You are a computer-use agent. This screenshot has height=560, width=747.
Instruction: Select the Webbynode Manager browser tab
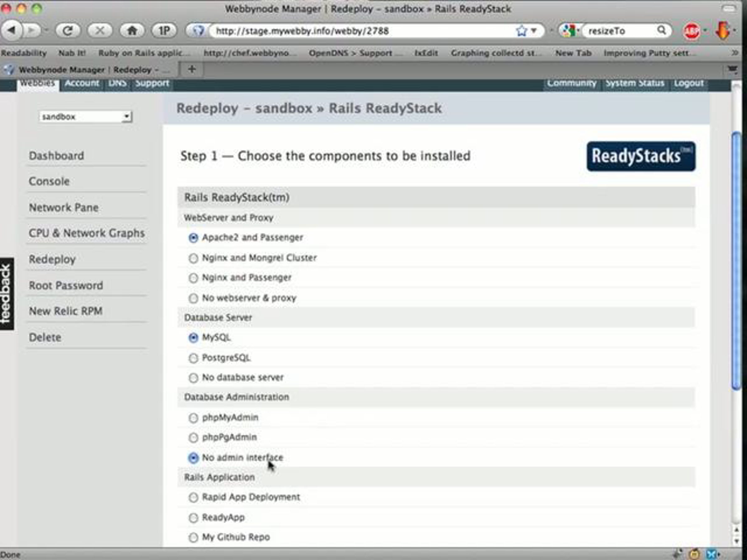(89, 70)
